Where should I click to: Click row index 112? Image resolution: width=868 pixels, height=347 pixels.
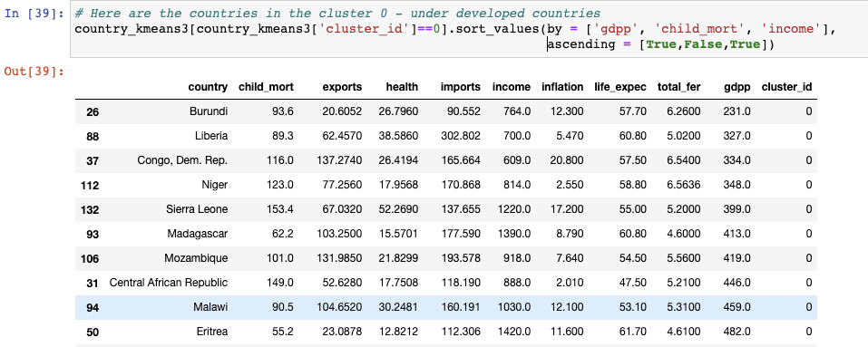(90, 185)
